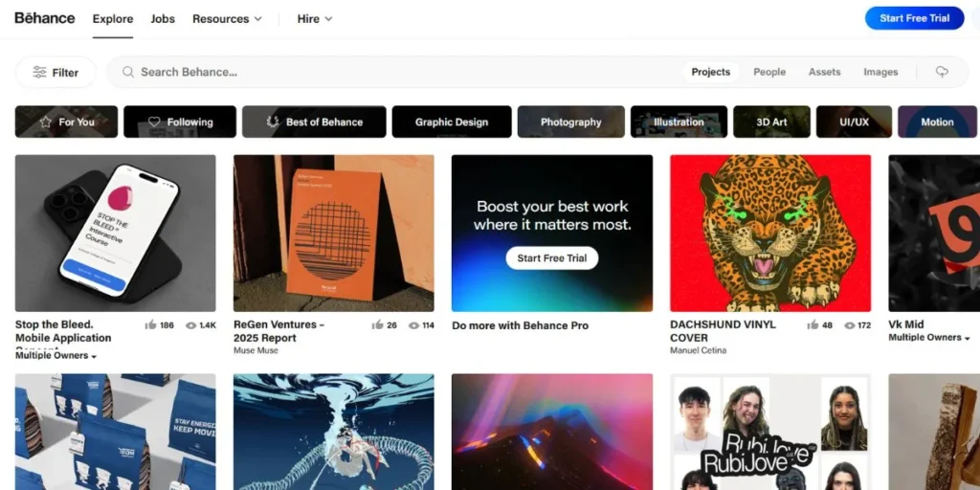Click Start Free Trial in Behance Pro banner
Image resolution: width=980 pixels, height=490 pixels.
click(552, 258)
